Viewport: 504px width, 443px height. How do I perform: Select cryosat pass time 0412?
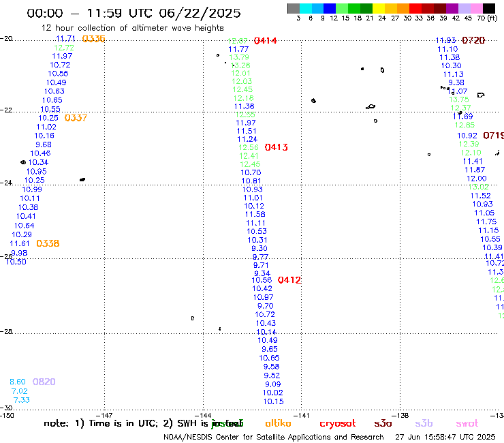(x=289, y=280)
